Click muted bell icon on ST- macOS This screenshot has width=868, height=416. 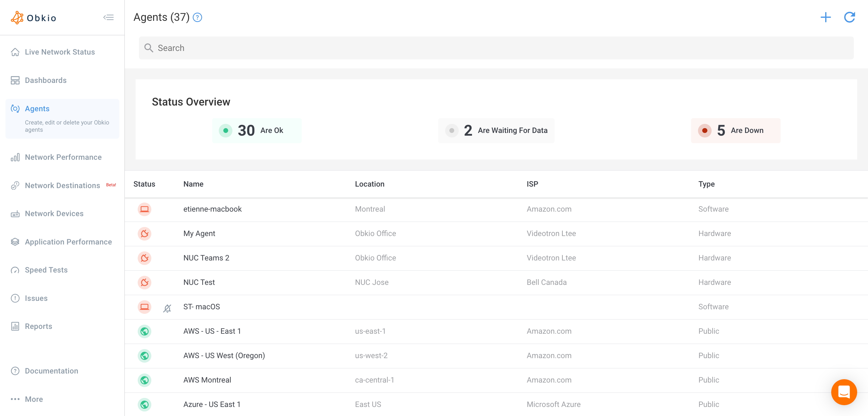pyautogui.click(x=167, y=308)
